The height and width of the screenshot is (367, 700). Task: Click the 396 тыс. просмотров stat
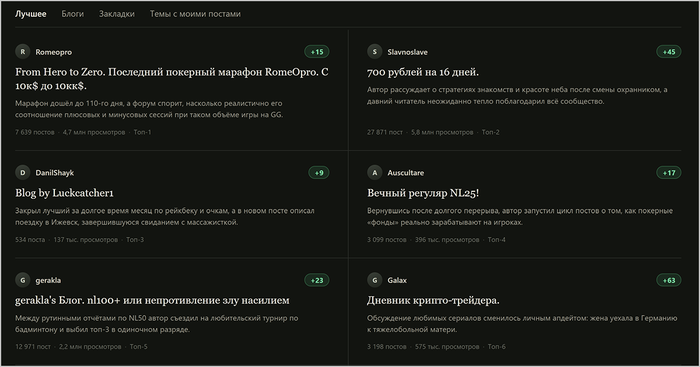(x=447, y=240)
